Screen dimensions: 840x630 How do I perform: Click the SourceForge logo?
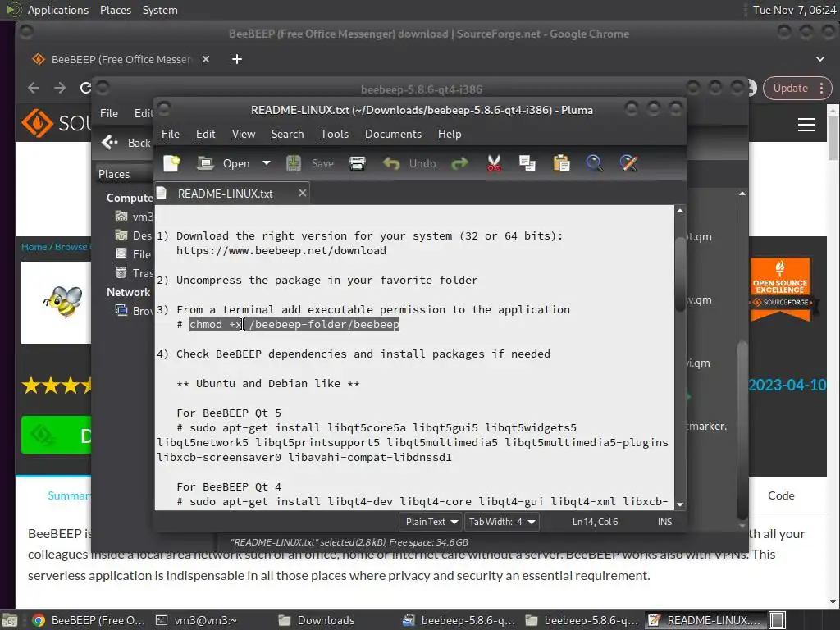56,123
